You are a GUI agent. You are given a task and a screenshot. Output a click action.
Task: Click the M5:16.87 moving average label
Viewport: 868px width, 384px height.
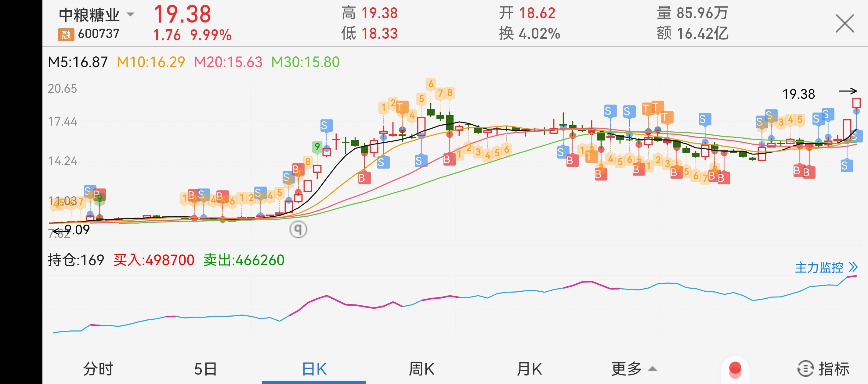coord(78,62)
